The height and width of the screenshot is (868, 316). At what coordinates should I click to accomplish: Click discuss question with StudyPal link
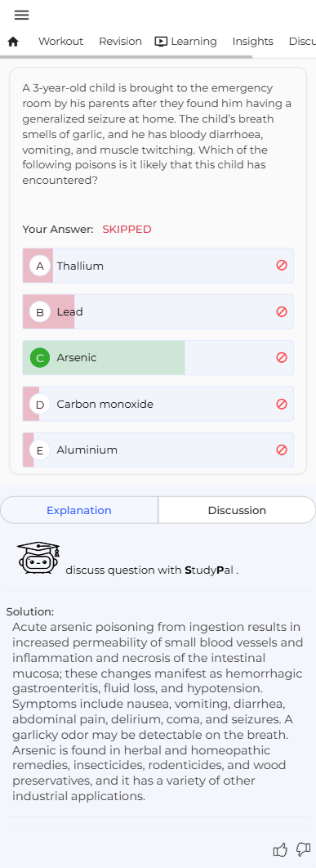152,570
